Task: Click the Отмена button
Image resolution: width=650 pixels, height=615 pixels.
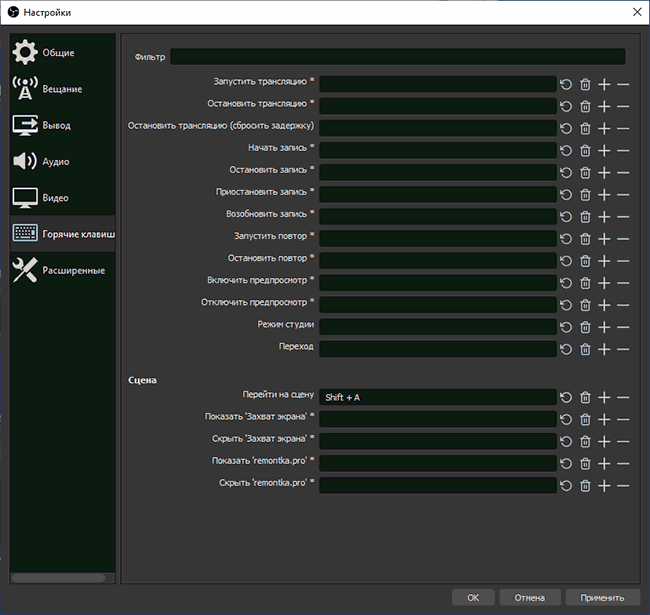Action: (x=530, y=598)
